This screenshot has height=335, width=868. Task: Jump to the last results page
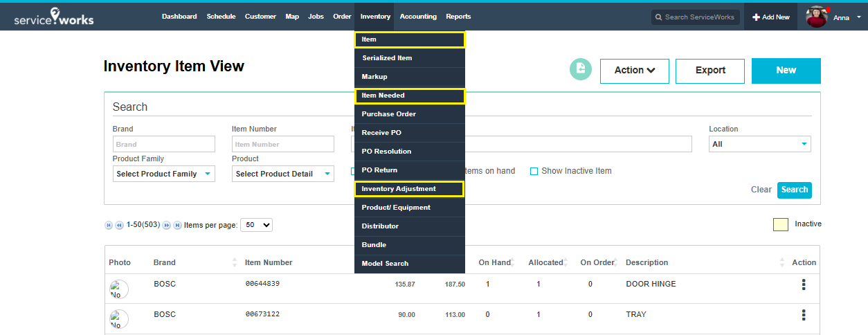[x=177, y=225]
